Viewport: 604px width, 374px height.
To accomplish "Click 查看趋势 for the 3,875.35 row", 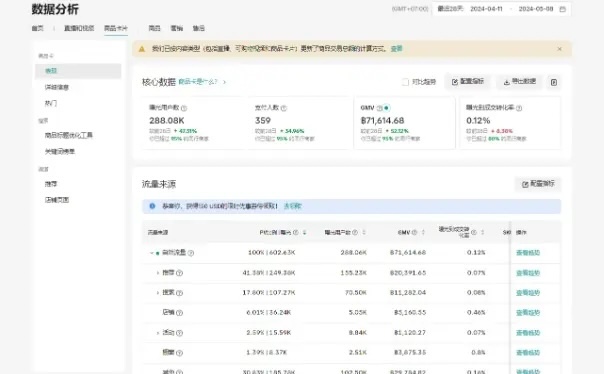I will coord(528,353).
